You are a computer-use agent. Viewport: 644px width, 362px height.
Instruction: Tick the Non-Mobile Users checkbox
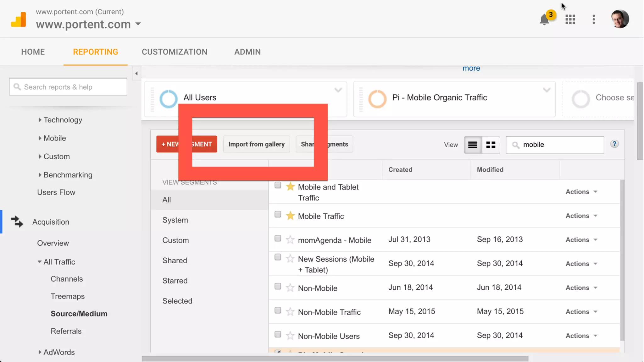pos(278,334)
